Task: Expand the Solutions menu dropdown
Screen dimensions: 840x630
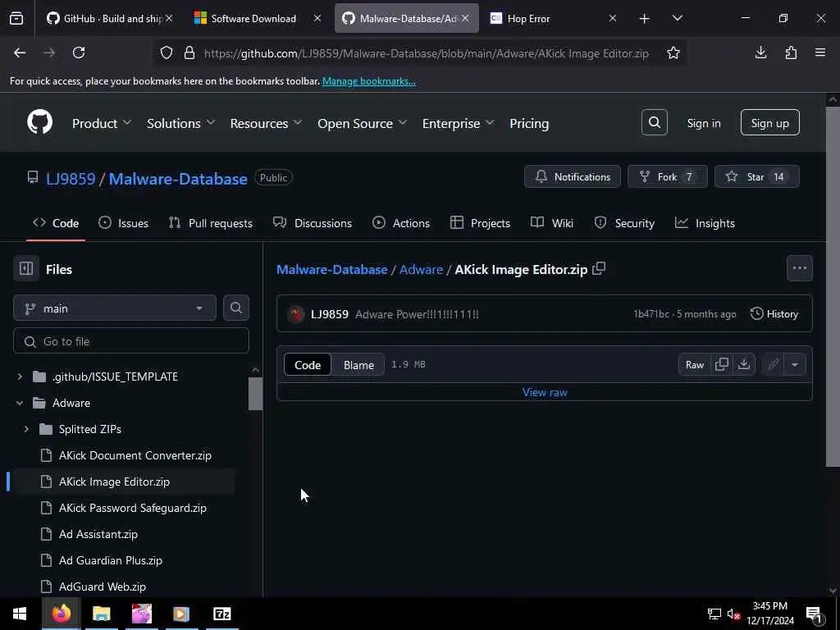Action: point(181,123)
